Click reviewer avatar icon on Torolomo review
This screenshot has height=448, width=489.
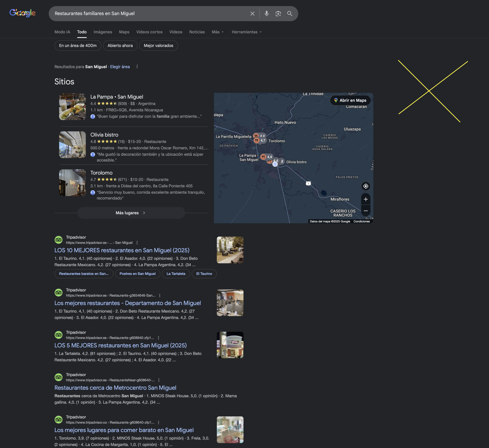point(93,193)
